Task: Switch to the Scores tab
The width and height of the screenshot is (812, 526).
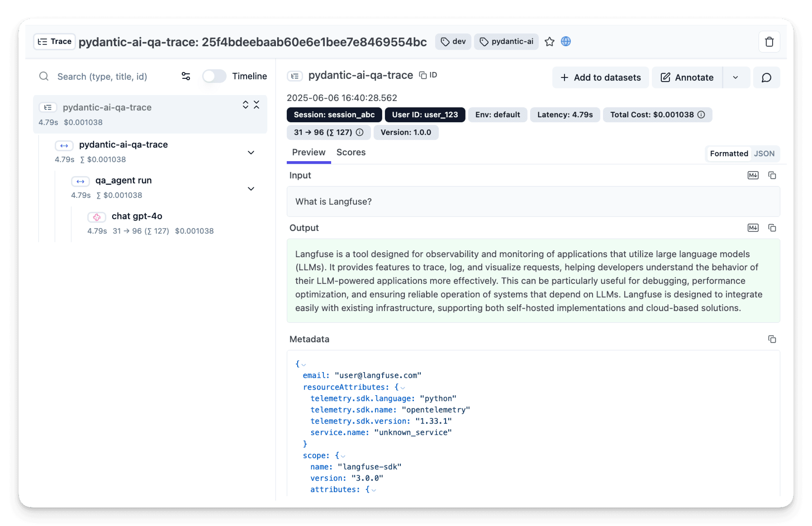Action: (x=351, y=152)
